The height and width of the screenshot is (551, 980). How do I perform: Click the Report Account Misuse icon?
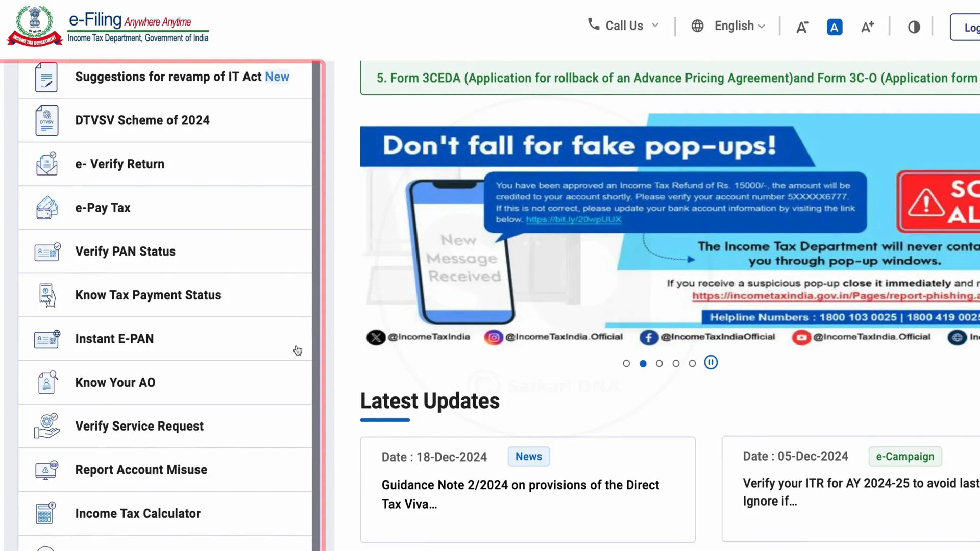46,469
